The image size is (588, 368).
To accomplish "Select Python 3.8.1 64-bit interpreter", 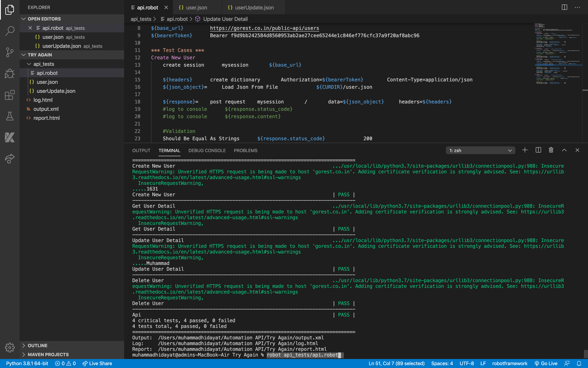I will coord(27,363).
